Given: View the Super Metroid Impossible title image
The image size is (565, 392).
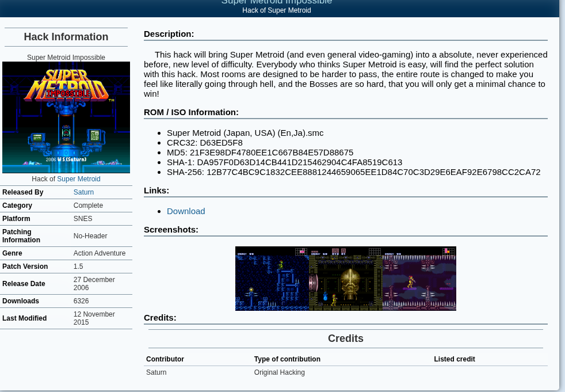Looking at the screenshot, I should (x=66, y=117).
